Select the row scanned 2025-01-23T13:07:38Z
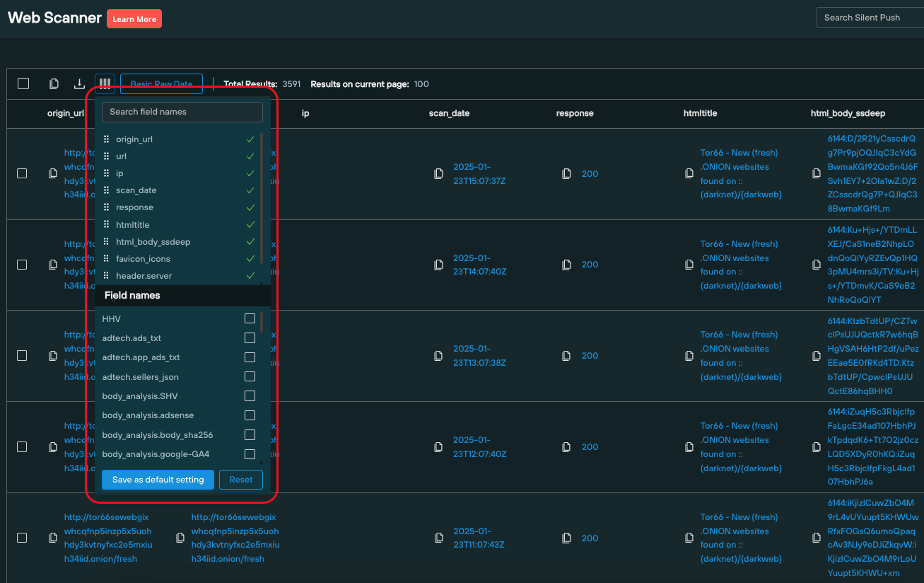This screenshot has width=924, height=583. [x=22, y=356]
